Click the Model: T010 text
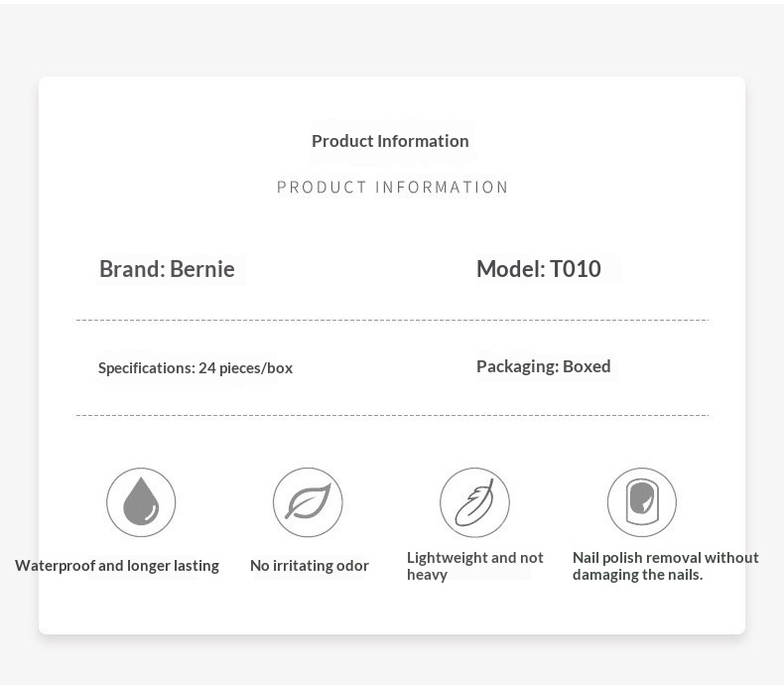Screen dimensions: 784x685 tap(539, 269)
